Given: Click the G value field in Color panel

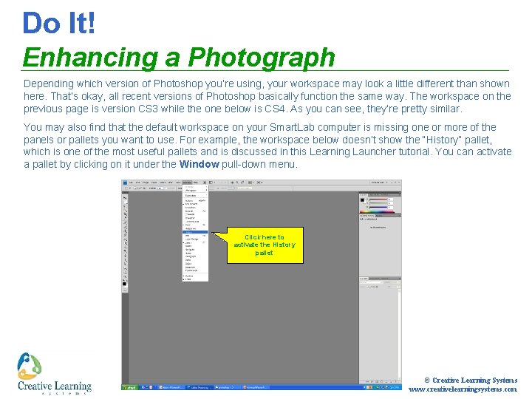Looking at the screenshot, I should tap(391, 203).
